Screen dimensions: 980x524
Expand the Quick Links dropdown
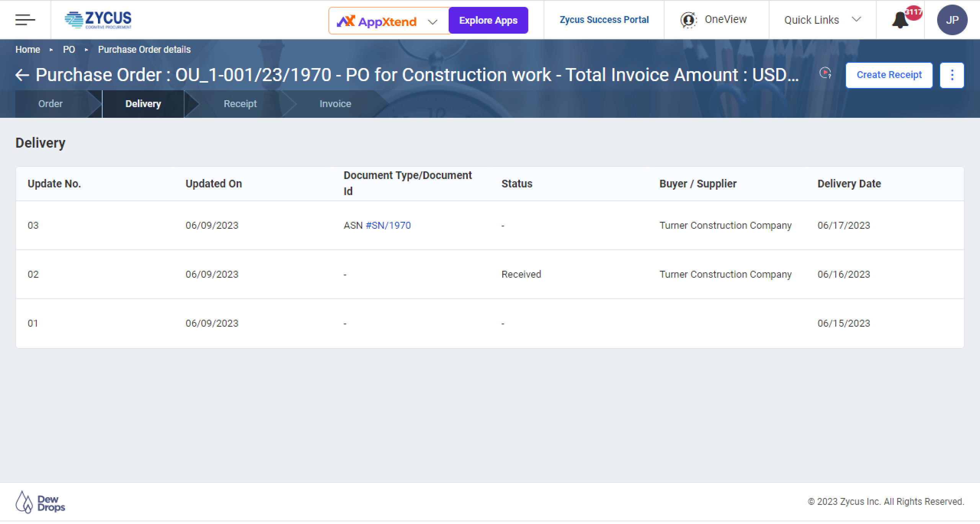click(856, 20)
